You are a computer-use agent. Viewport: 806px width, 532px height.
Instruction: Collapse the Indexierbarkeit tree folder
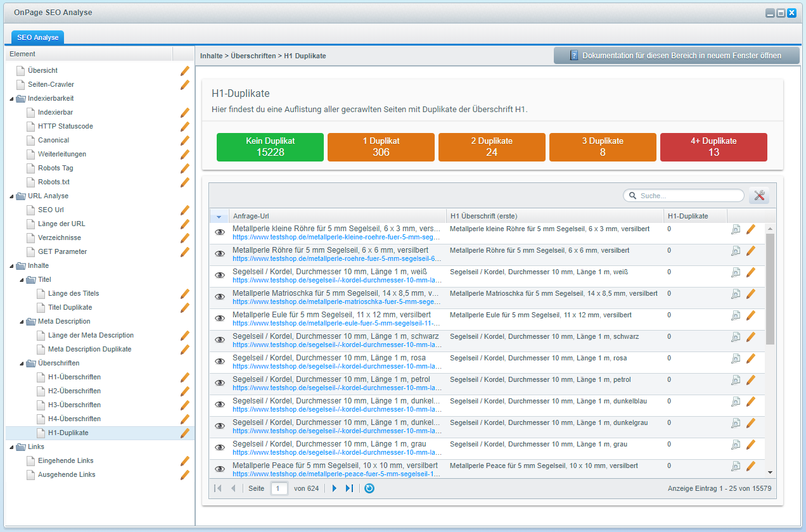[11, 99]
